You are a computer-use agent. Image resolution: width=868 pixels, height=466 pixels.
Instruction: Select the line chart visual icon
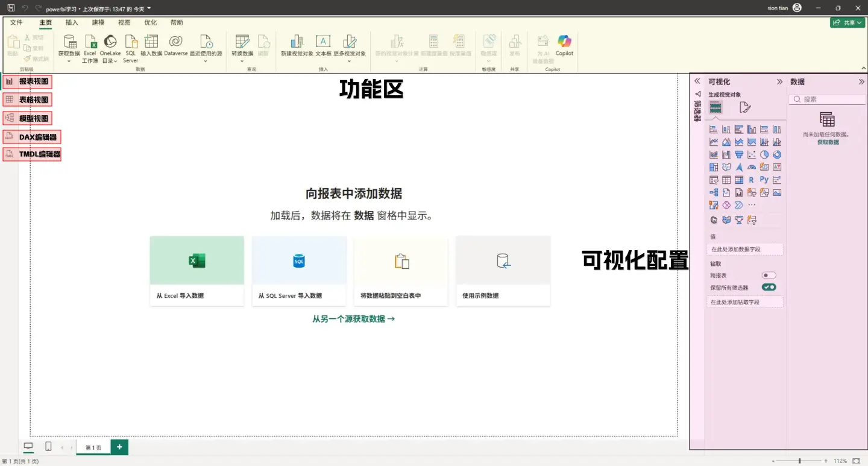coord(714,142)
